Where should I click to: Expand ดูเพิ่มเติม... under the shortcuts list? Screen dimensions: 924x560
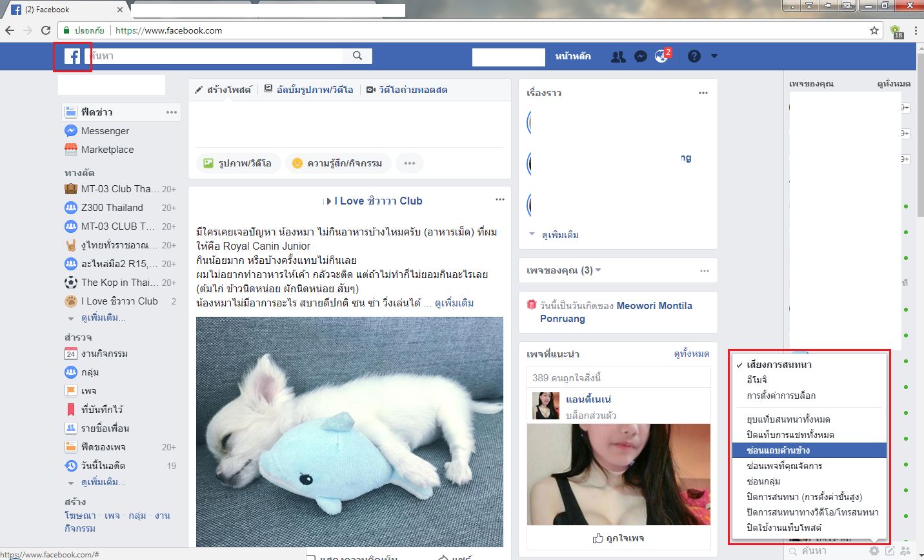click(x=103, y=319)
